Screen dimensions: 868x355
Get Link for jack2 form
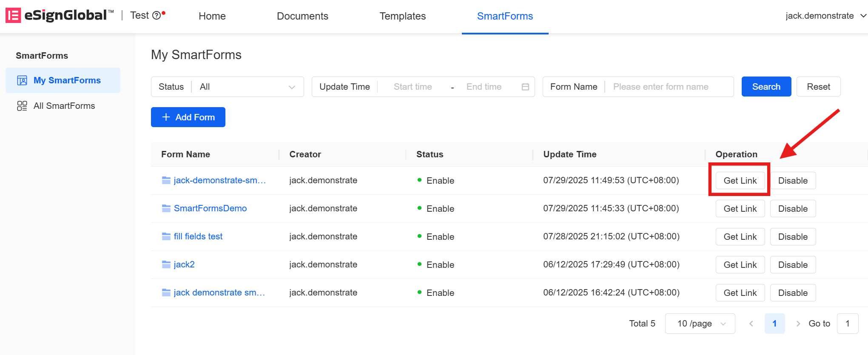tap(740, 265)
